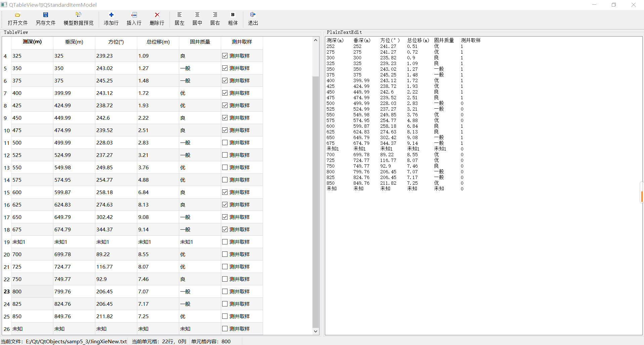
Task: Toggle bold with the 粗体 button
Action: pyautogui.click(x=233, y=19)
